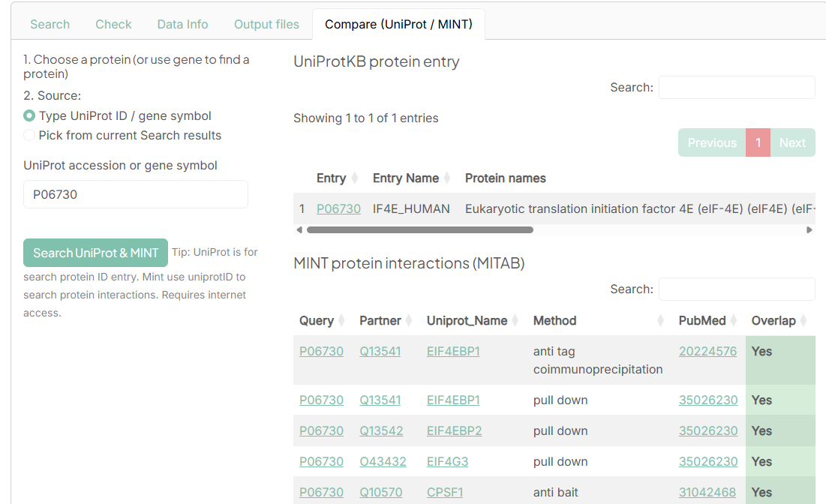Sort by Method column arrow

pos(659,320)
